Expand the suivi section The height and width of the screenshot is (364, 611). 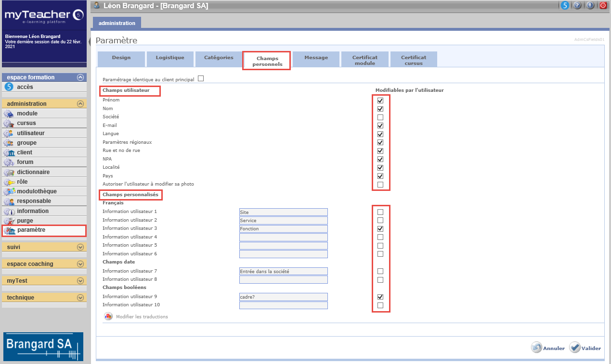coord(80,247)
